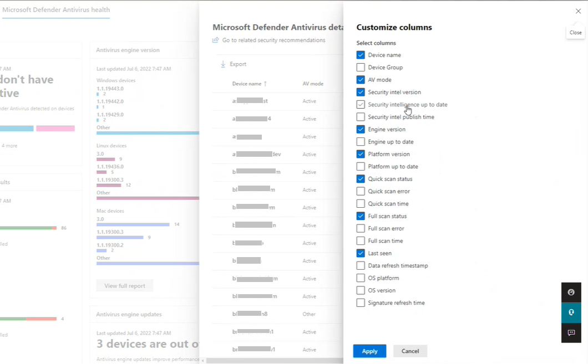Toggle Security intelligence up to date checkbox
The height and width of the screenshot is (364, 588).
coord(361,105)
